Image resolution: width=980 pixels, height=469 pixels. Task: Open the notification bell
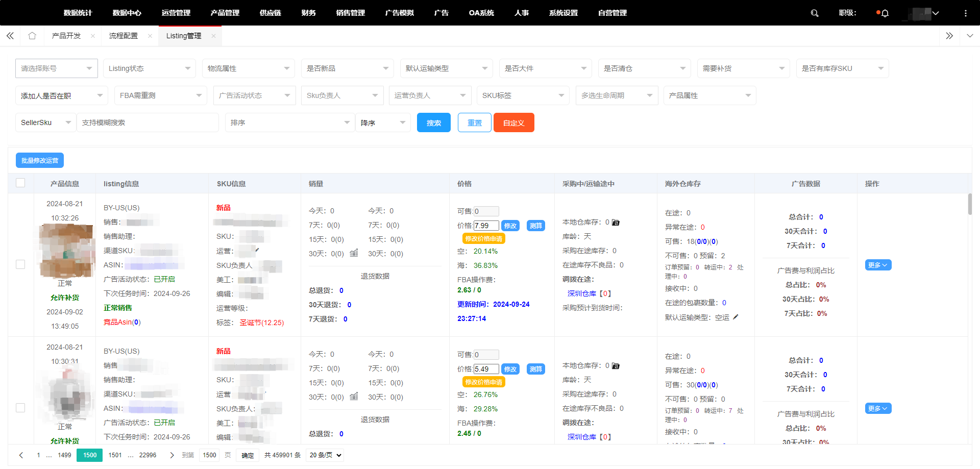pyautogui.click(x=884, y=13)
